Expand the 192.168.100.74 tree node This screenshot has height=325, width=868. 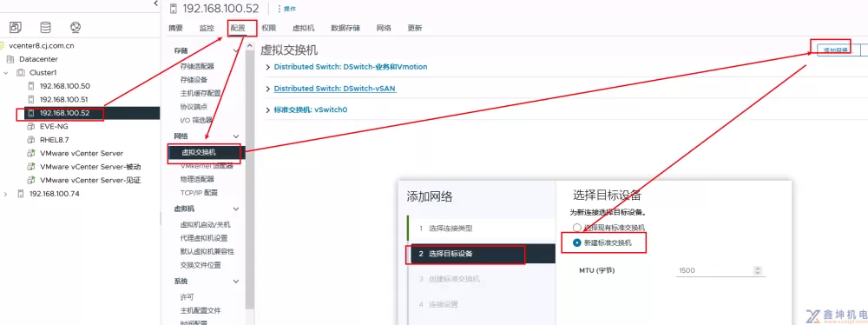tap(5, 194)
